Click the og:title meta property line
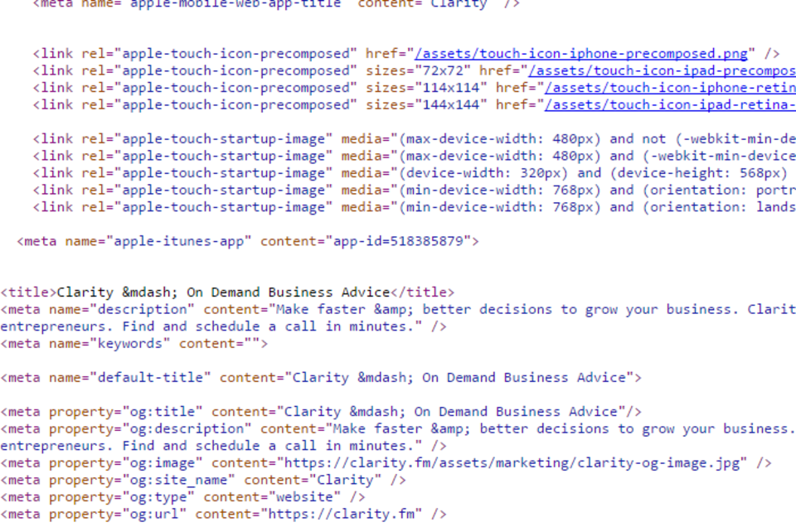 tap(321, 412)
